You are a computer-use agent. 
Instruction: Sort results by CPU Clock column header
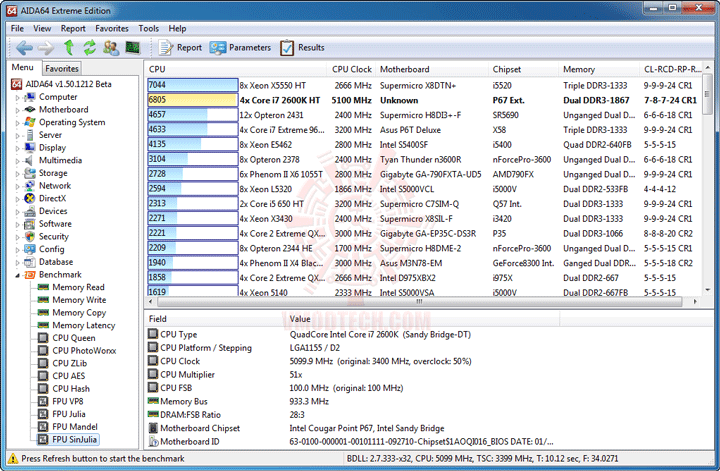(x=351, y=69)
